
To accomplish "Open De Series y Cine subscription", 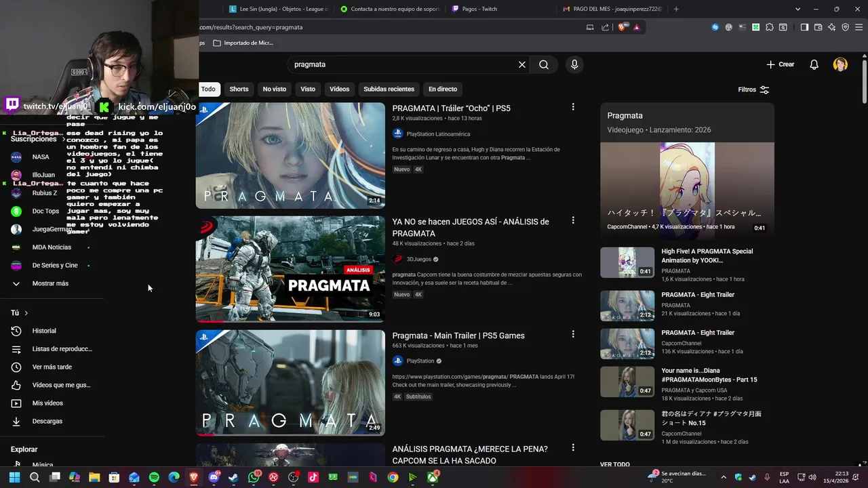I will tap(55, 265).
